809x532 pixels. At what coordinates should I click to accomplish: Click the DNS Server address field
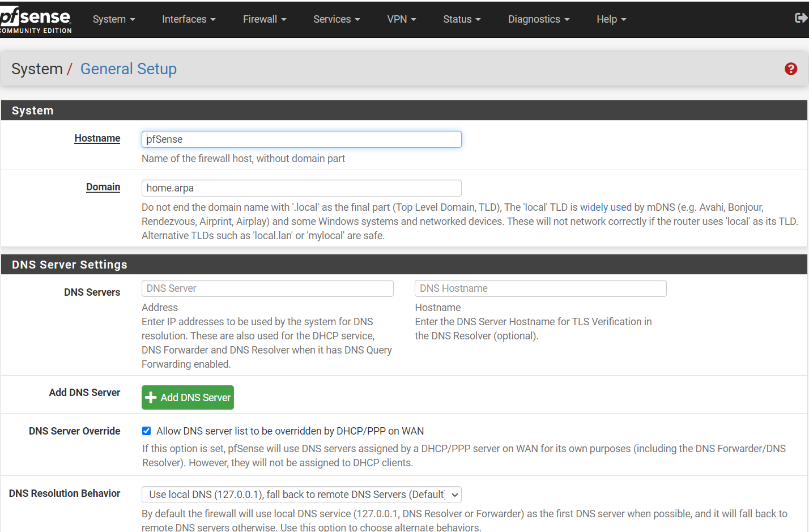(267, 288)
